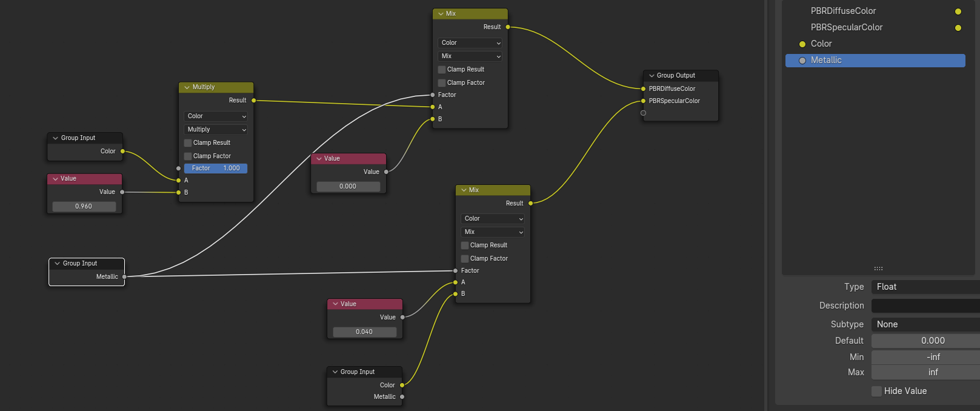This screenshot has height=411, width=980.
Task: Click the Factor input socket on Multiply node
Action: pos(178,169)
